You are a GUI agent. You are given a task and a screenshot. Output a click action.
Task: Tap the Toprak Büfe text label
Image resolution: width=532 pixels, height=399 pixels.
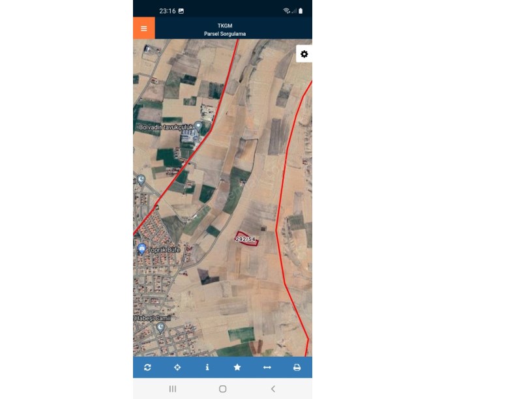[164, 250]
